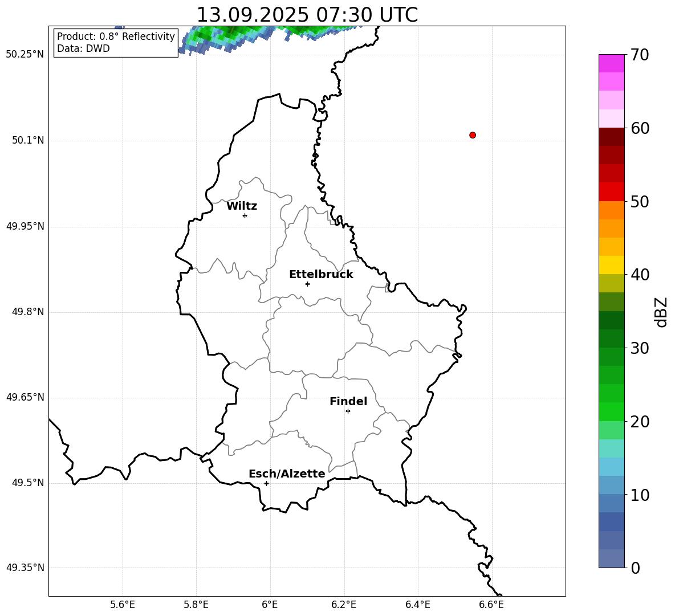Image resolution: width=675 pixels, height=616 pixels.
Task: Click the dark maroon colorbar segment below 60
Action: [612, 137]
